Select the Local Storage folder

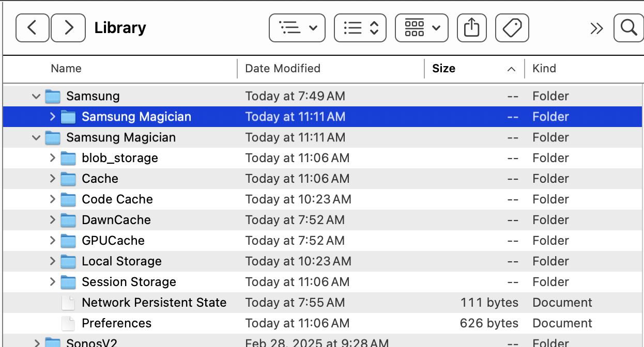(x=121, y=261)
